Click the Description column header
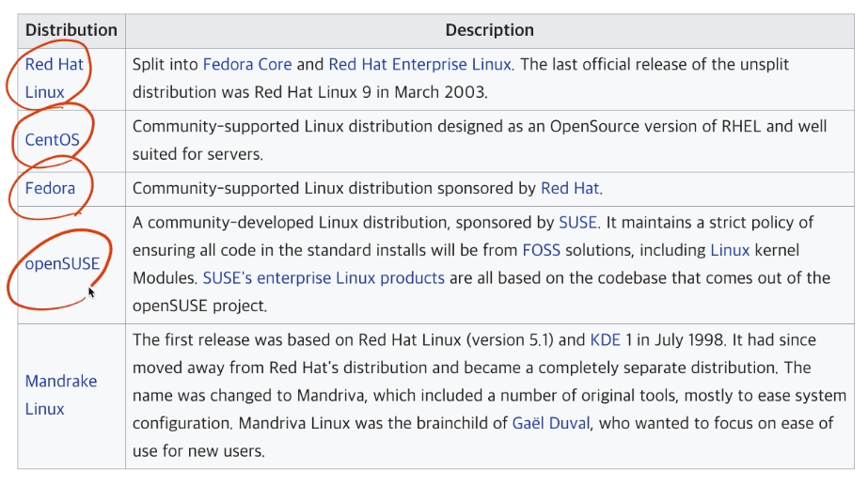The image size is (868, 486). pos(489,30)
